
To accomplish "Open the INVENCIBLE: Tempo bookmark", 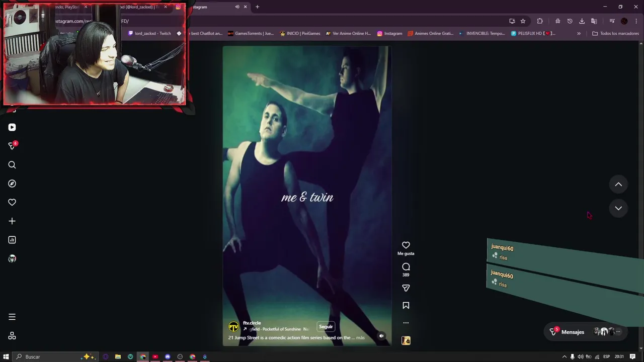I will 482,33.
